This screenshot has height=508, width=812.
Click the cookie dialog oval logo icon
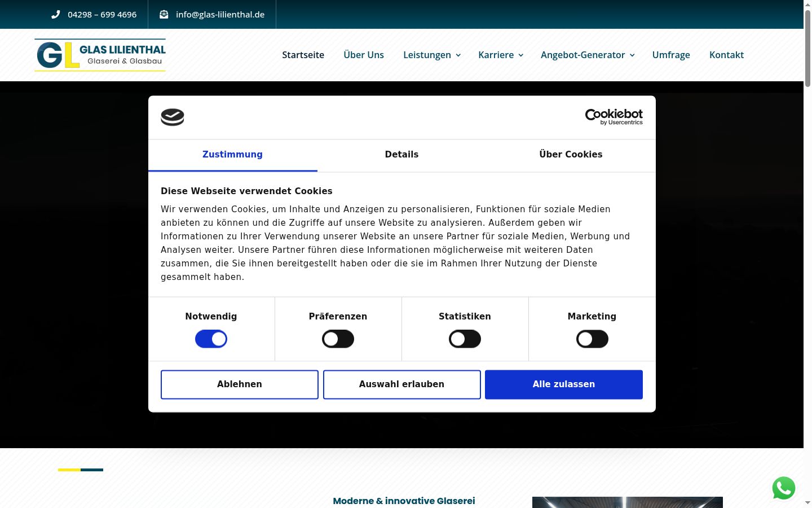click(x=173, y=117)
